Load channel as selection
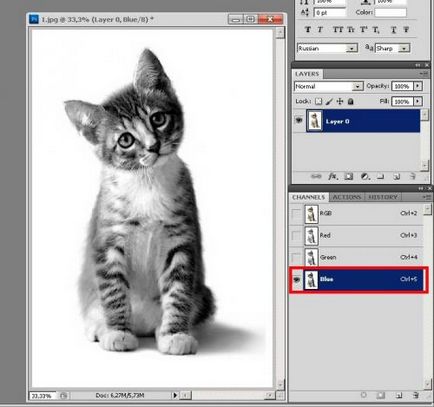Screen dimensions: 434x407 (364, 395)
